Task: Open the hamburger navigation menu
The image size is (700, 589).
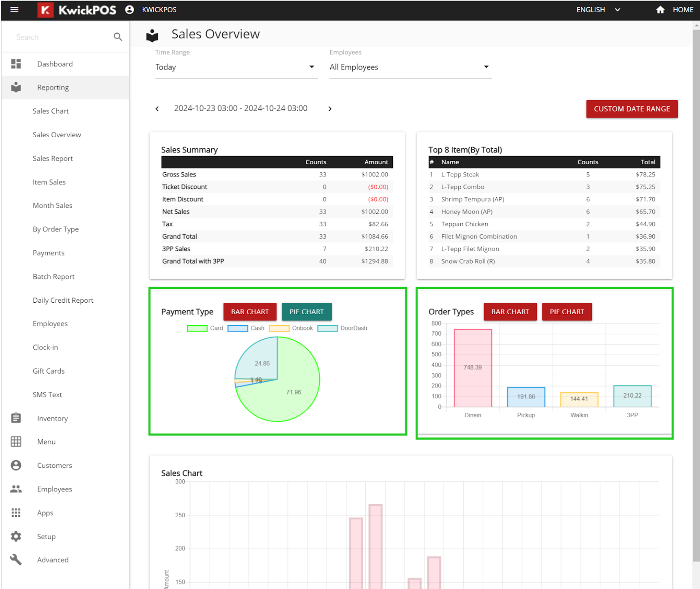Action: point(14,10)
